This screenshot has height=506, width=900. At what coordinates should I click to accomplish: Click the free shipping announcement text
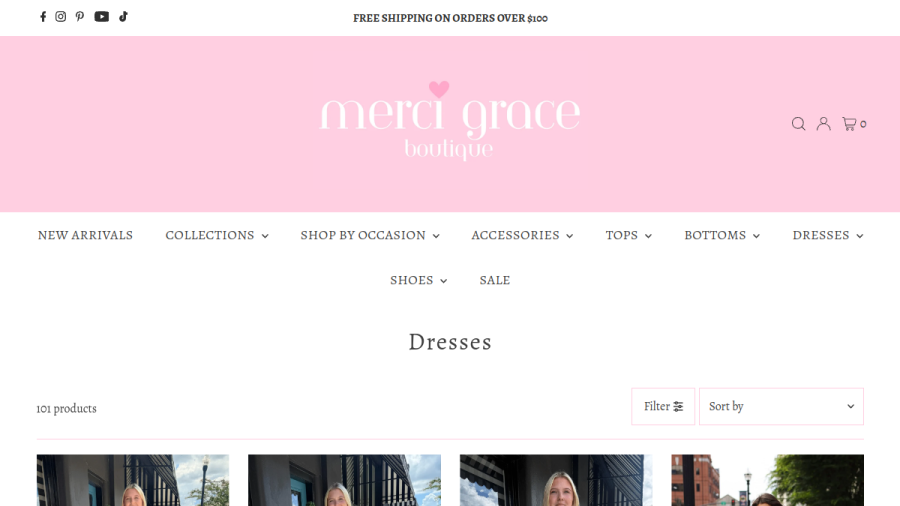click(450, 18)
